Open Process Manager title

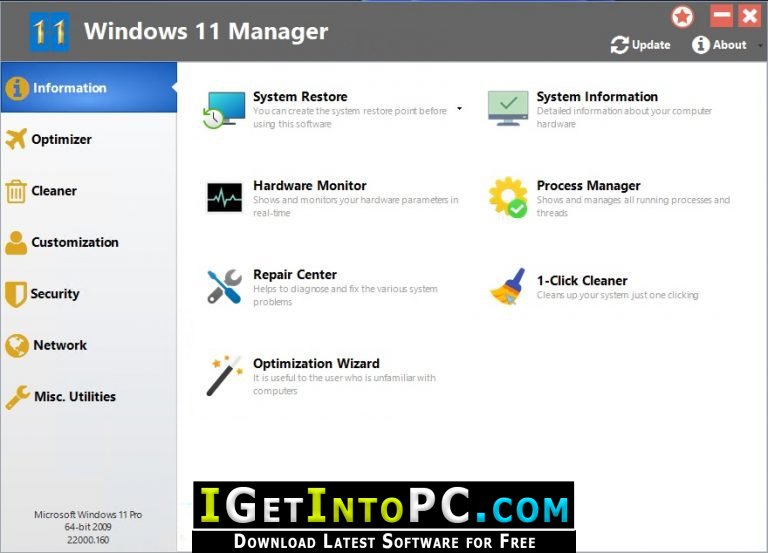pyautogui.click(x=588, y=186)
